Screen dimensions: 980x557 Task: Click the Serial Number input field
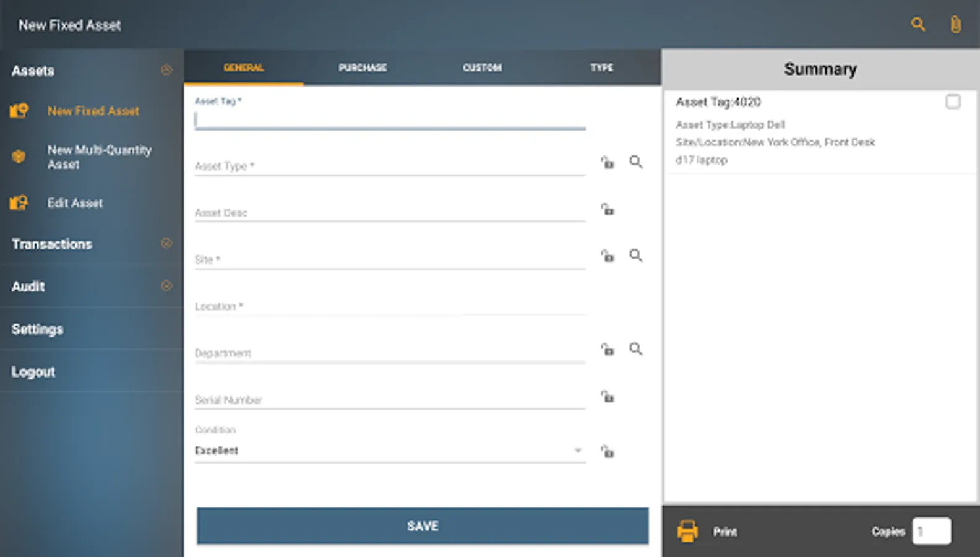pos(390,399)
